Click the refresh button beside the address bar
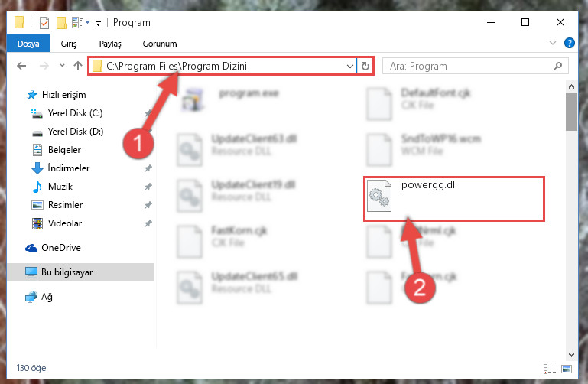Image resolution: width=588 pixels, height=384 pixels. (365, 67)
